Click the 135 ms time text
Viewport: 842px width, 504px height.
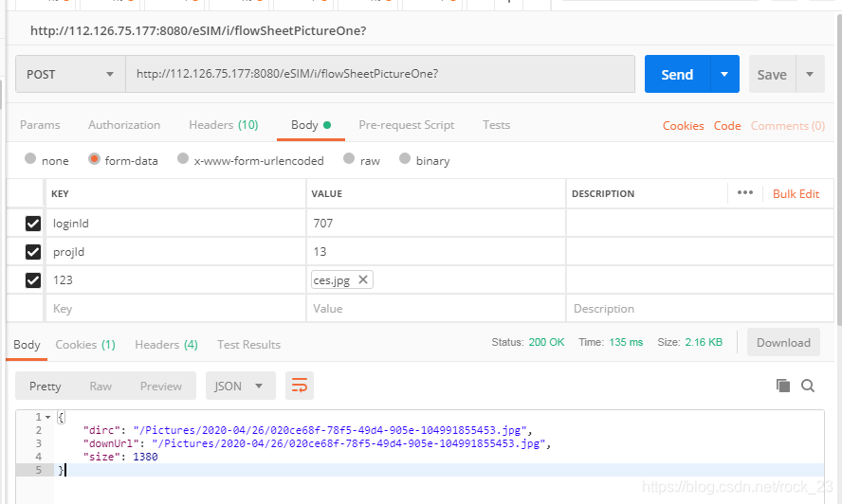click(x=626, y=342)
